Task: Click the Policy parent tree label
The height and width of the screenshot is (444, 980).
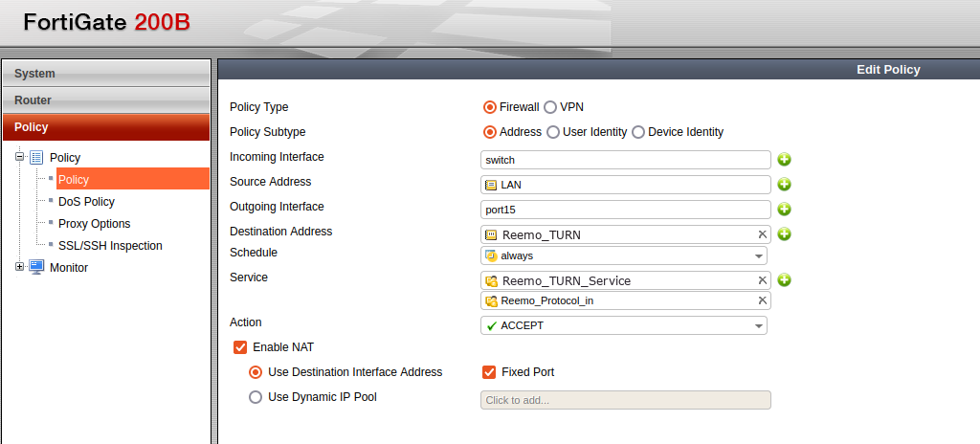Action: click(65, 158)
